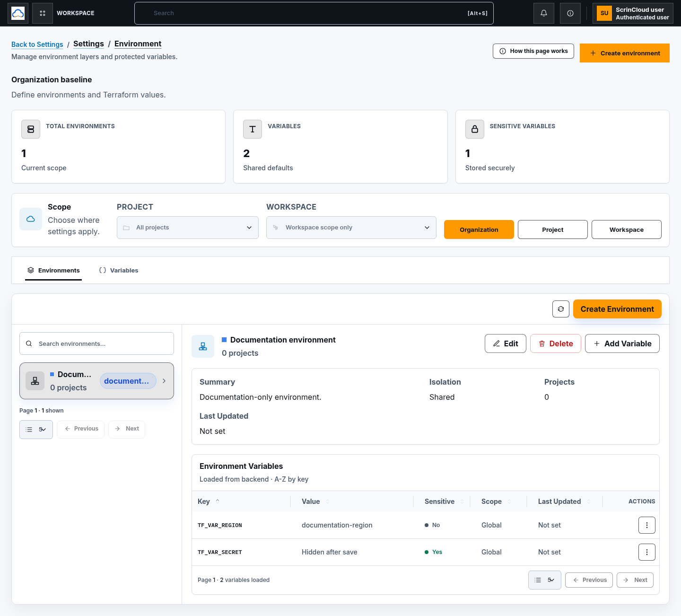Click the TF_VAR_REGION key cell
Viewport: 681px width, 616px height.
tap(220, 525)
